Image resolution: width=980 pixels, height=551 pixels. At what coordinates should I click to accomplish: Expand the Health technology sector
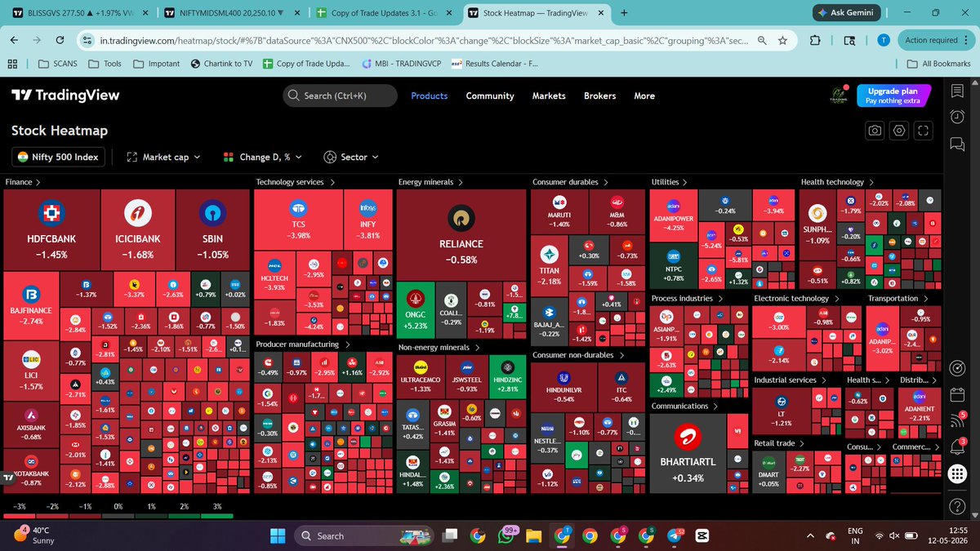837,182
